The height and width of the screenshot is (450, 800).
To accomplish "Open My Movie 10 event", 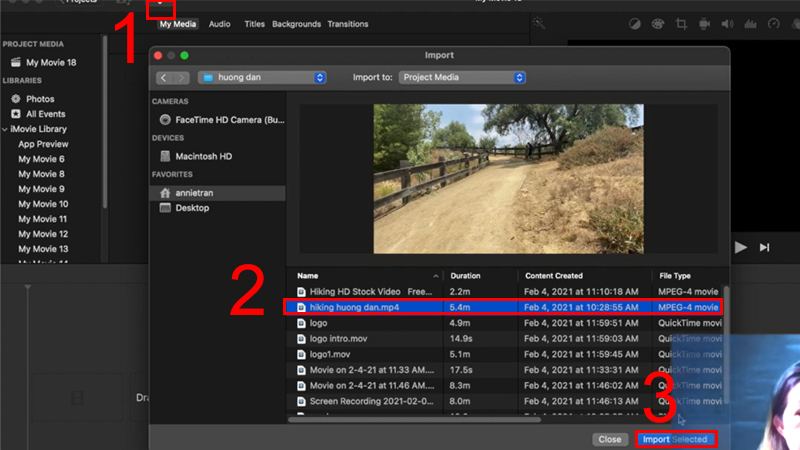I will [x=43, y=204].
